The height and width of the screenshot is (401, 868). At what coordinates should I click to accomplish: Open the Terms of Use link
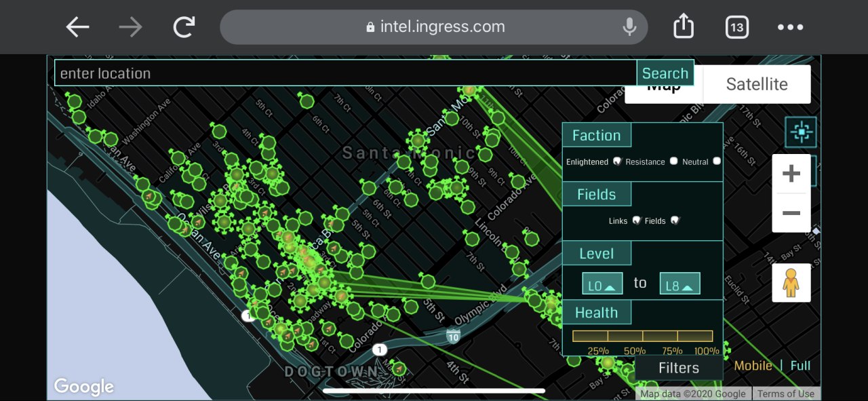pos(786,394)
